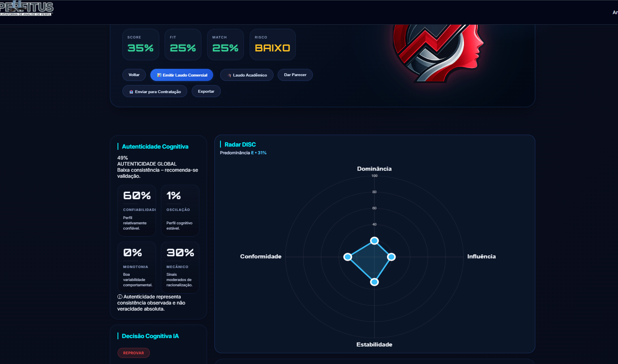Click the Conformidade axis label
The image size is (618, 364).
[261, 256]
